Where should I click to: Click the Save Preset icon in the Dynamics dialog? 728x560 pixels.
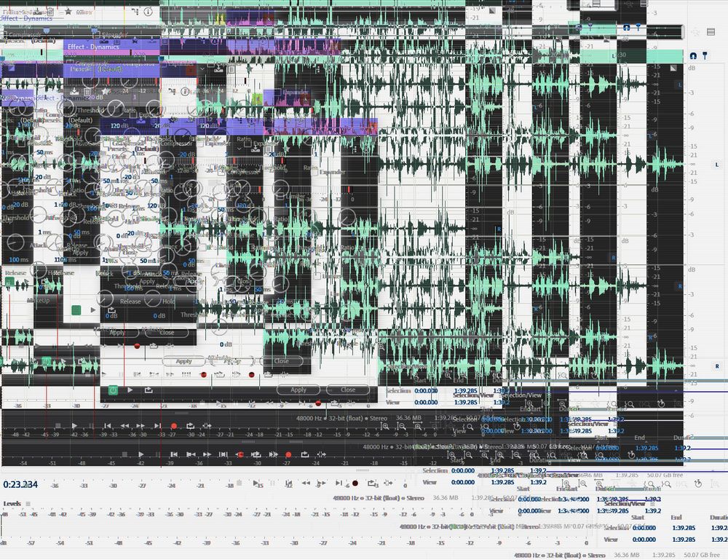tap(76, 90)
